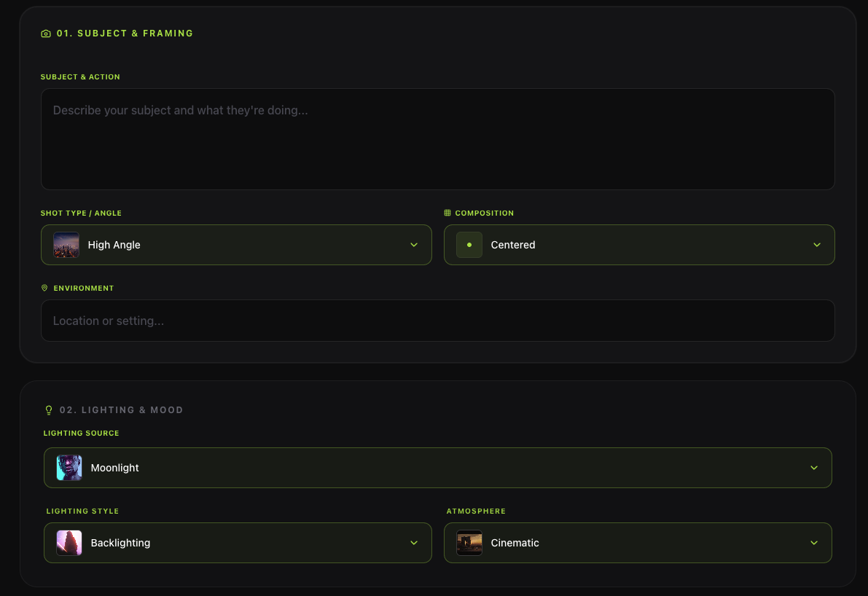The width and height of the screenshot is (868, 596).
Task: Collapse the Moonlight selector using its chevron
Action: click(x=813, y=468)
